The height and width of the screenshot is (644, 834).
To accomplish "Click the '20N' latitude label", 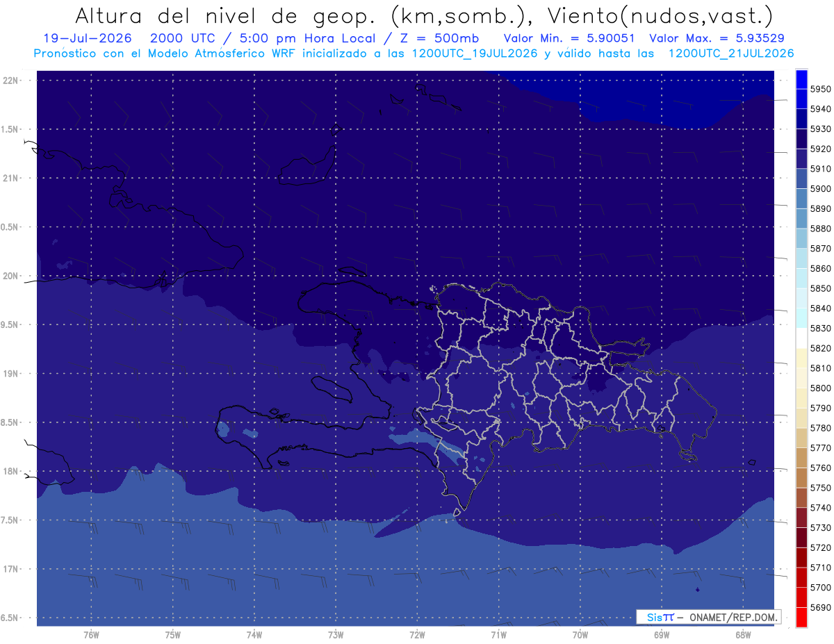I will pos(9,276).
